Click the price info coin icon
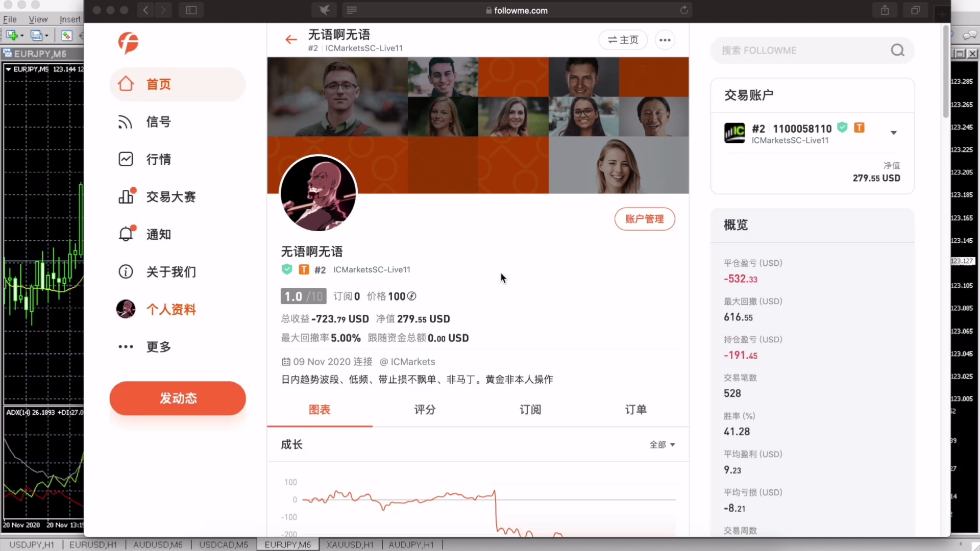The height and width of the screenshot is (551, 980). click(x=412, y=296)
